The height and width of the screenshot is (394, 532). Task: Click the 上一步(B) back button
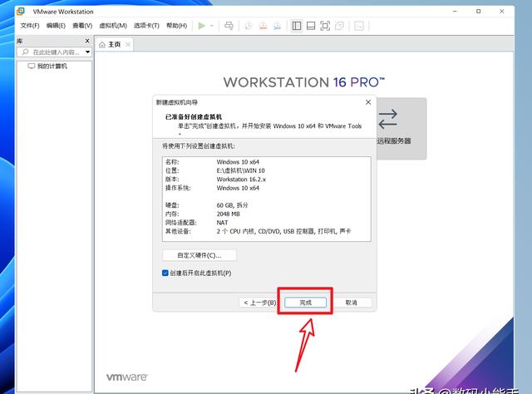tap(259, 303)
